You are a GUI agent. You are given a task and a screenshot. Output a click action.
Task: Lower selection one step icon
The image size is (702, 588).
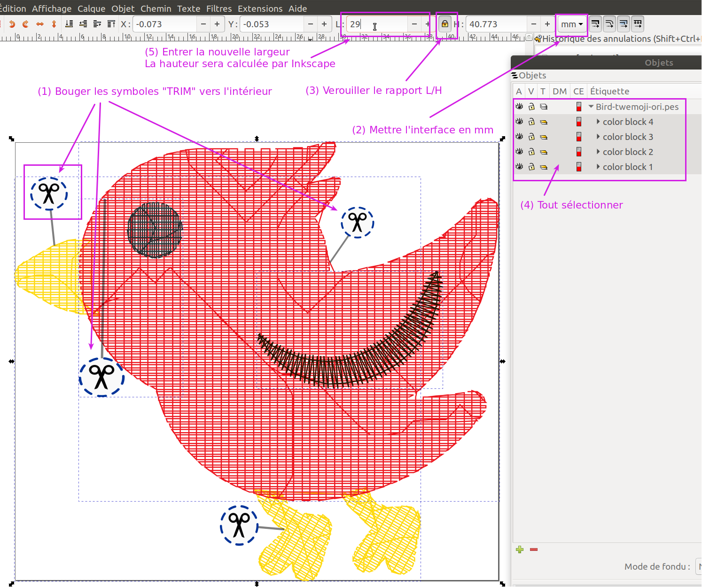click(x=83, y=24)
